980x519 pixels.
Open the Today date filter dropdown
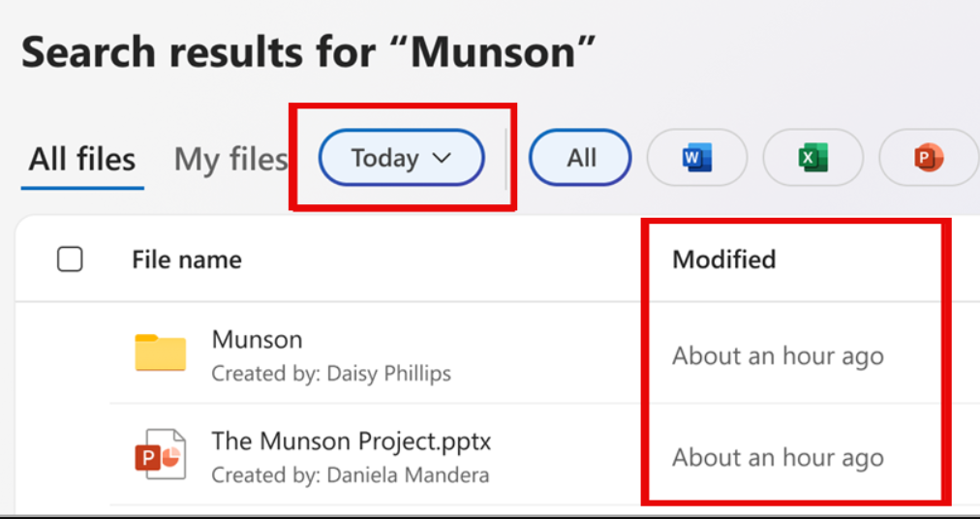pyautogui.click(x=401, y=158)
